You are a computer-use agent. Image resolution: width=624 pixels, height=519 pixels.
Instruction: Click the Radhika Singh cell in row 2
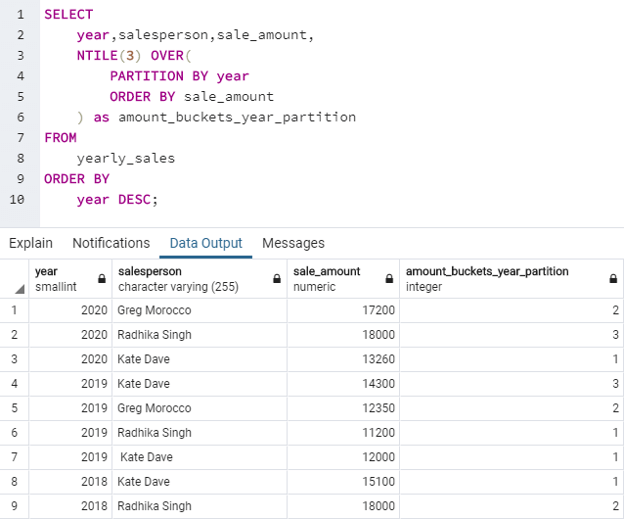click(x=154, y=335)
